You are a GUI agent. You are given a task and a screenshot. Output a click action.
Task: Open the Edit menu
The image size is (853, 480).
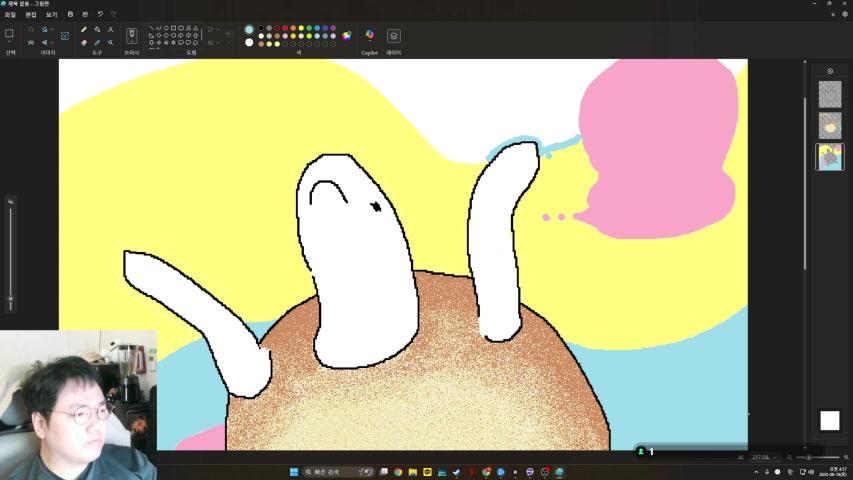[x=30, y=15]
